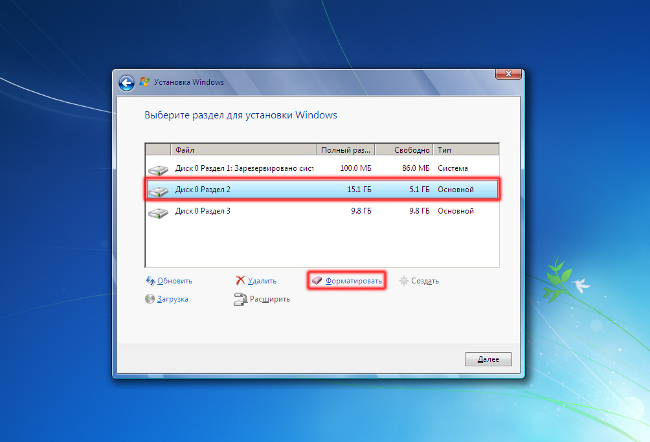Close the Установка Windows dialog

[x=508, y=74]
